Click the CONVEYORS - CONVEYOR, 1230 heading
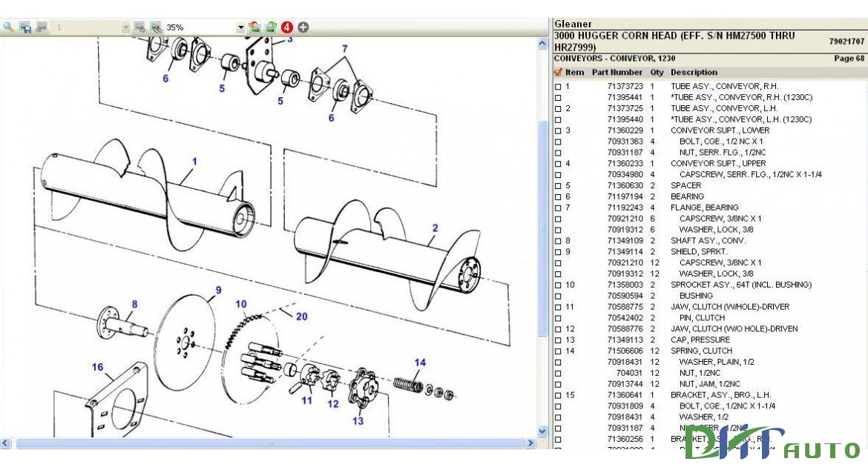868x467 pixels. click(x=614, y=58)
